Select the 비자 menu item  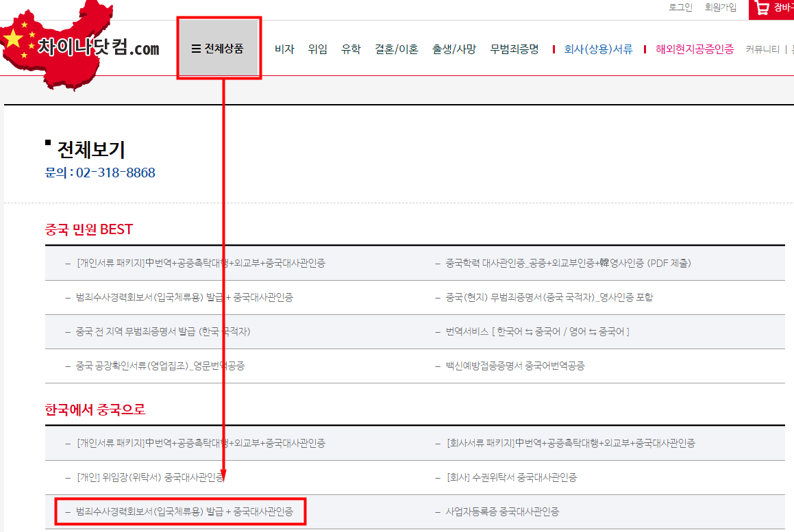[284, 49]
